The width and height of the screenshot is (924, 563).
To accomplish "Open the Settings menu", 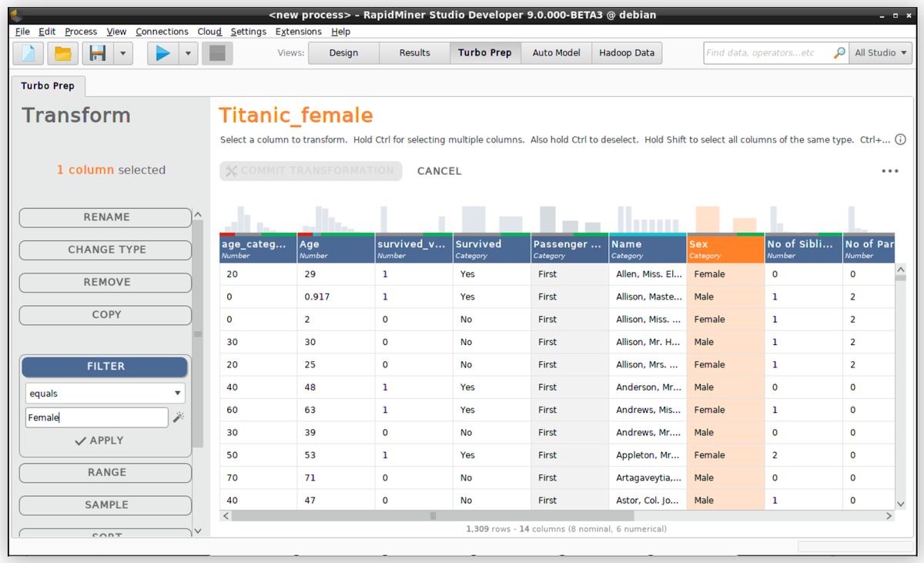I will pos(248,32).
